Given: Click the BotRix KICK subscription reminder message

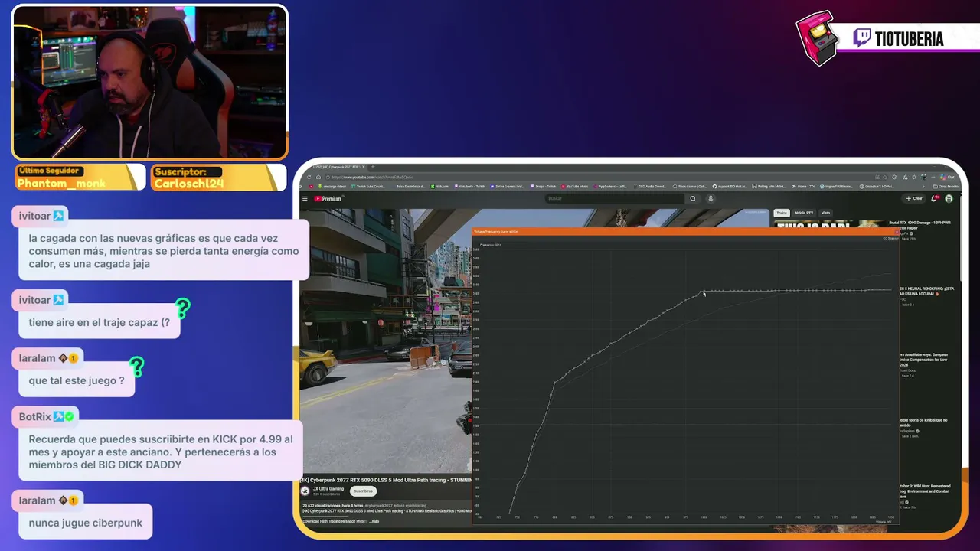Looking at the screenshot, I should coord(160,452).
